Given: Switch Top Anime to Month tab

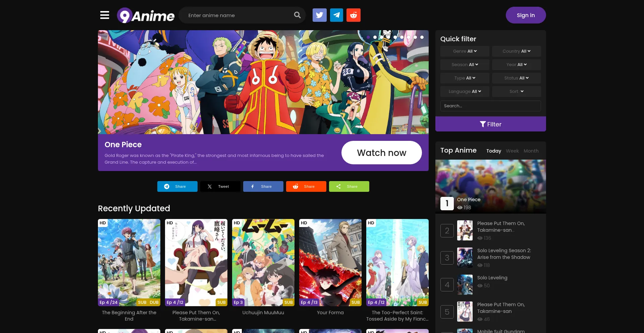Looking at the screenshot, I should (x=531, y=151).
